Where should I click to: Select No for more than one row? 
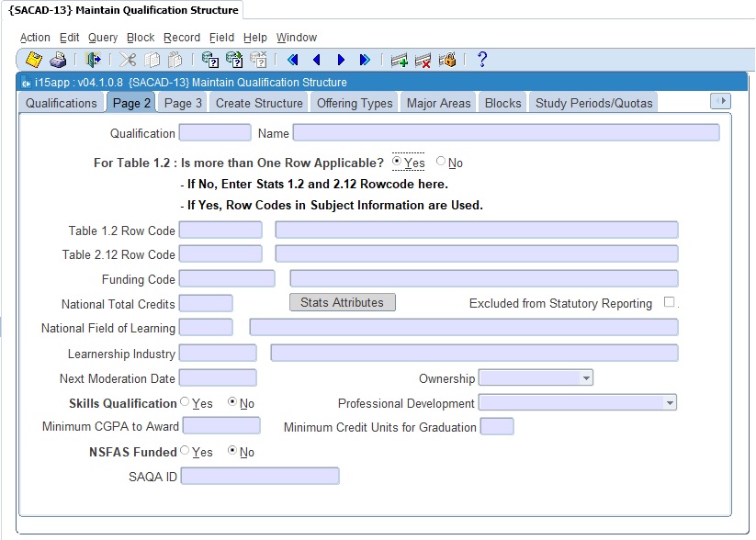coord(441,162)
